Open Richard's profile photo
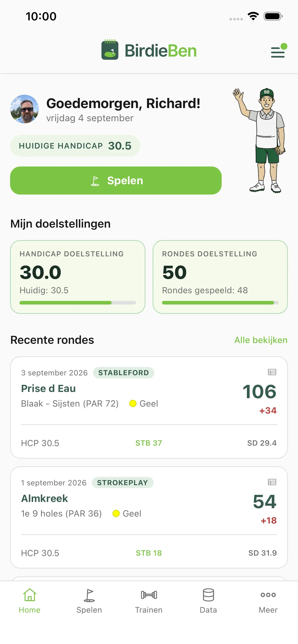298x644 pixels. [24, 109]
